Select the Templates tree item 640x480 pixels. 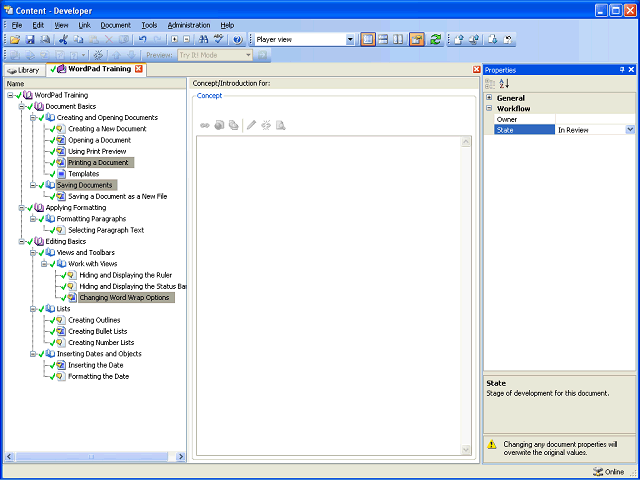pyautogui.click(x=84, y=174)
